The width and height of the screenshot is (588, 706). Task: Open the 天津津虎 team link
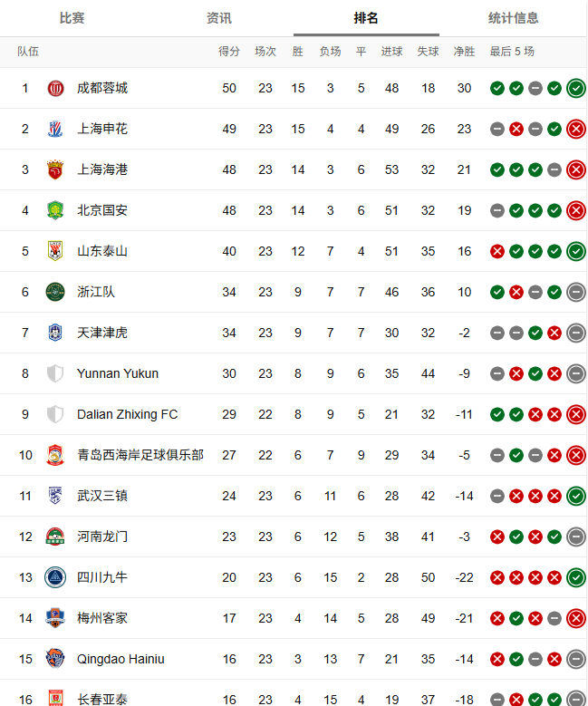point(102,333)
